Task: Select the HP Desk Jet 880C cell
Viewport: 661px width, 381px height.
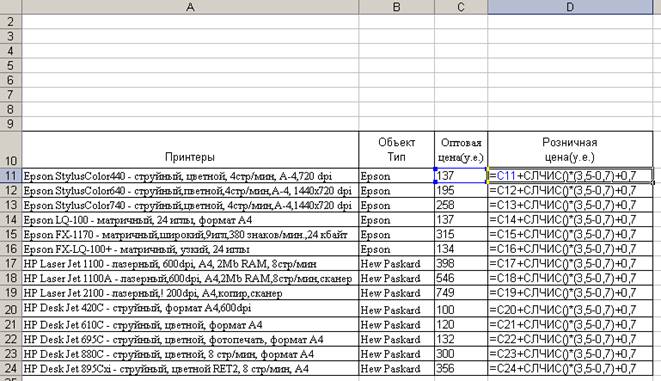Action: [x=190, y=354]
